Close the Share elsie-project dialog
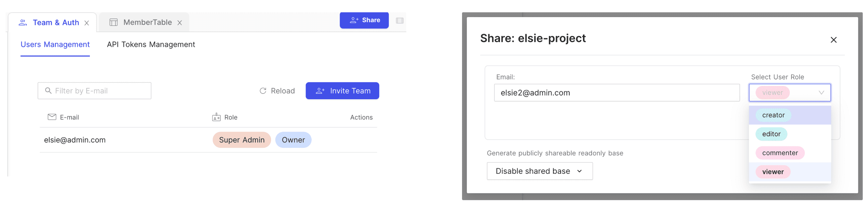Image resolution: width=868 pixels, height=206 pixels. [833, 40]
